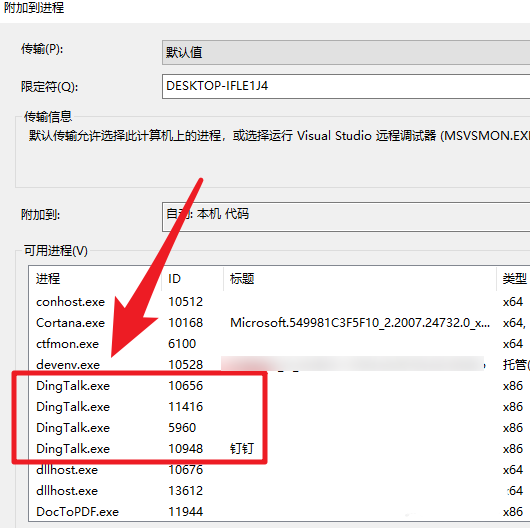Click the x64 type cell of conhost.exe

pos(513,302)
